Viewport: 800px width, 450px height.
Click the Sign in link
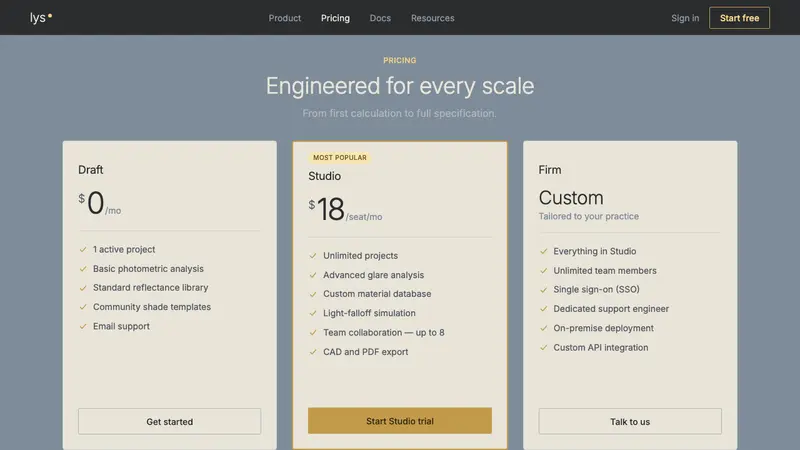(685, 18)
